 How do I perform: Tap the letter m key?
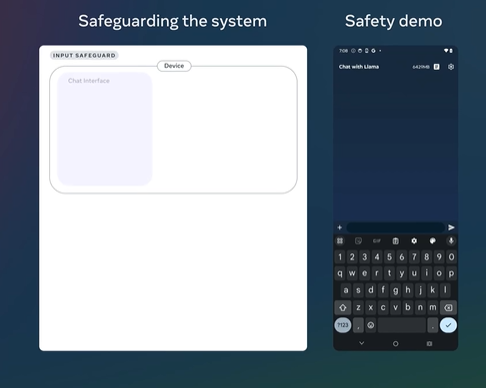coord(433,307)
